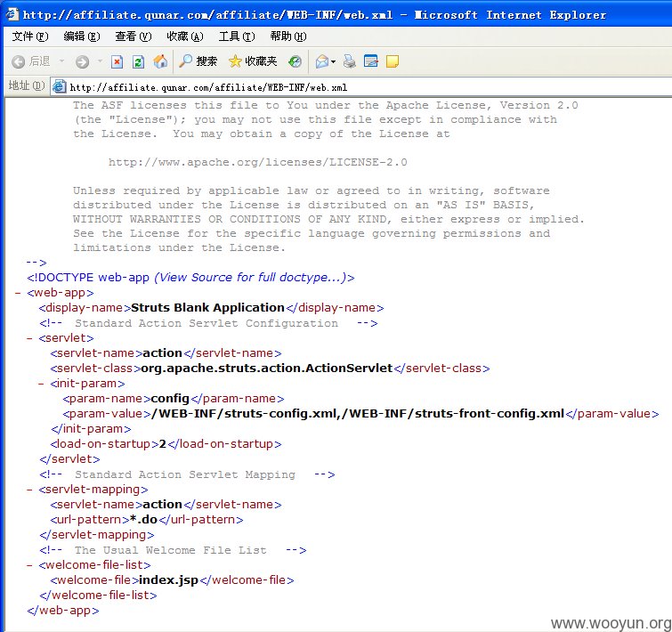672x632 pixels.
Task: Click the address label 地址(D)
Action: (27, 85)
